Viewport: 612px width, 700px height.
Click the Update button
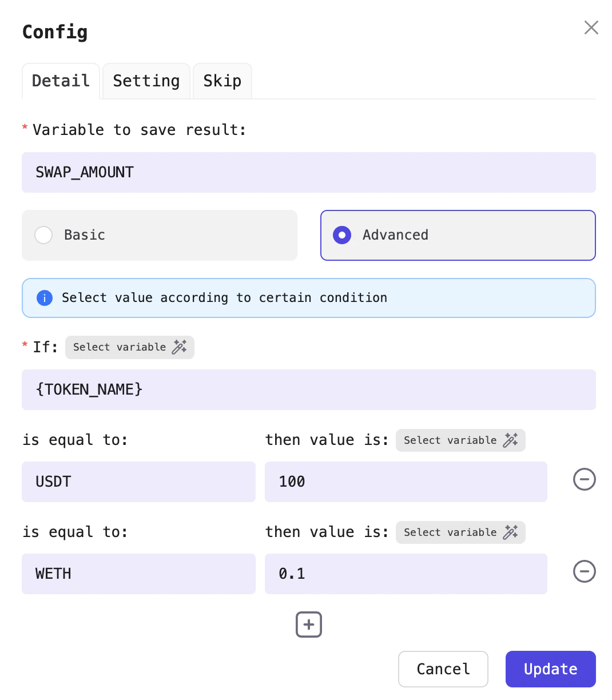point(550,669)
